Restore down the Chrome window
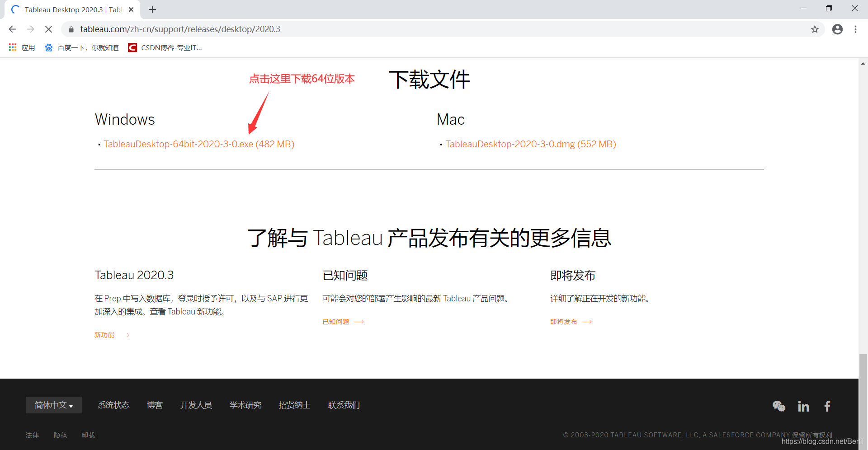Image resolution: width=868 pixels, height=450 pixels. point(829,9)
